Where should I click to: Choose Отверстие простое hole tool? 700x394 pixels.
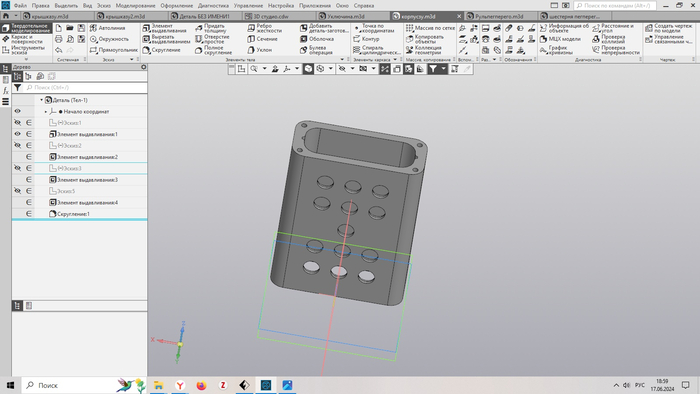[x=212, y=39]
